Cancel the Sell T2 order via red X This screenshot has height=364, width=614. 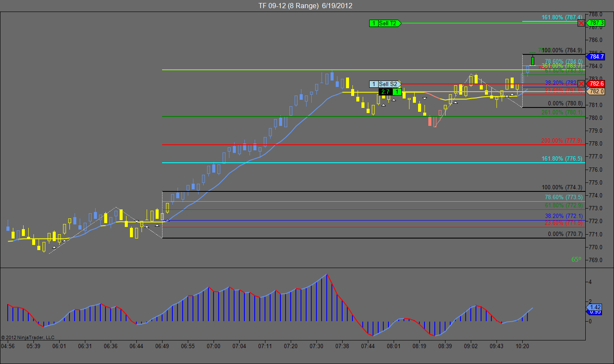coord(581,23)
